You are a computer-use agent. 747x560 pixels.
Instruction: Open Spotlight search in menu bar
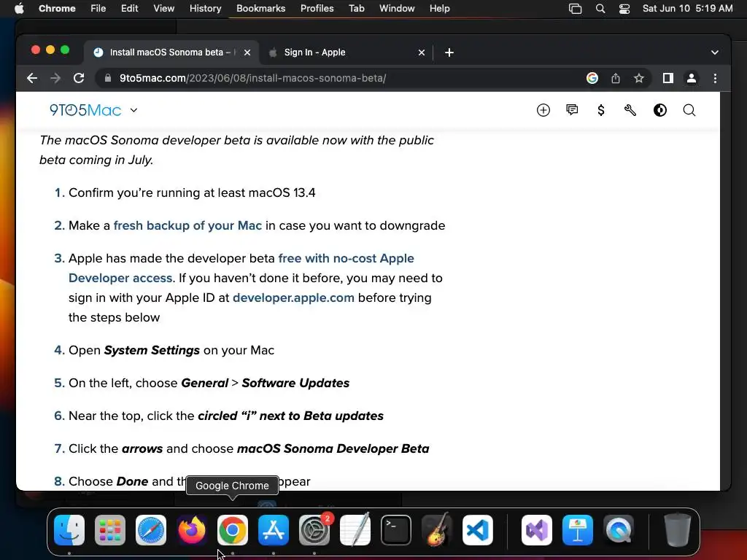coord(600,9)
